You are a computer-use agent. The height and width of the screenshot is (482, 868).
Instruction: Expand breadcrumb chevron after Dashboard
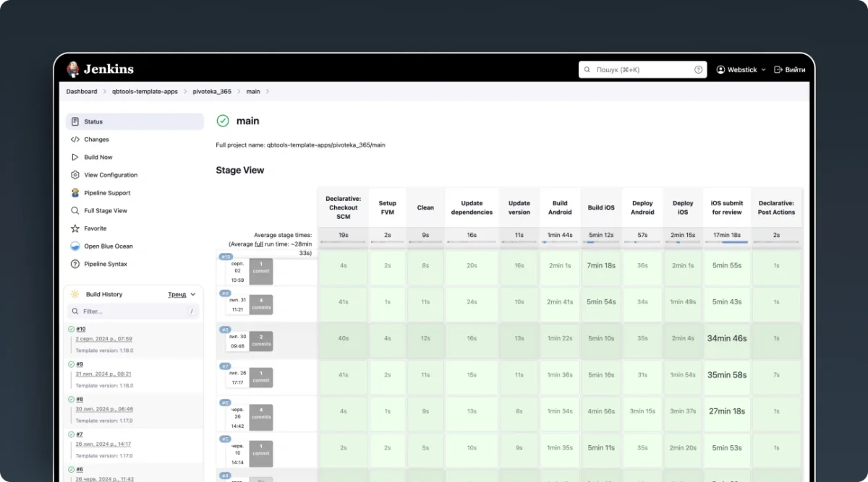pyautogui.click(x=104, y=92)
